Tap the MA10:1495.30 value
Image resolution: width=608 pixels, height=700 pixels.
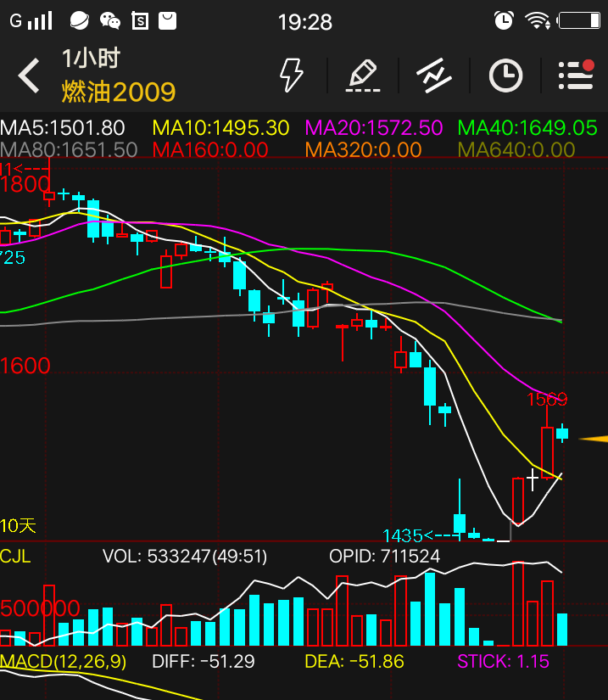click(x=220, y=128)
